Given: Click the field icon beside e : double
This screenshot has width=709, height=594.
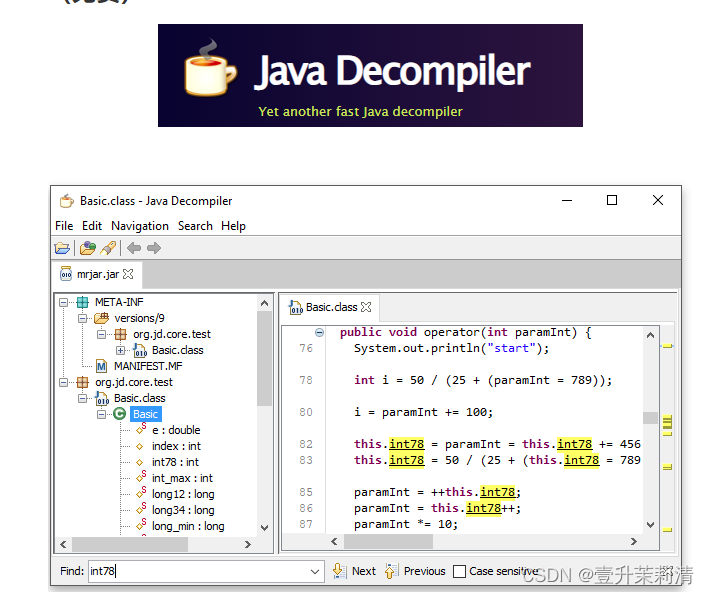Looking at the screenshot, I should click(141, 429).
